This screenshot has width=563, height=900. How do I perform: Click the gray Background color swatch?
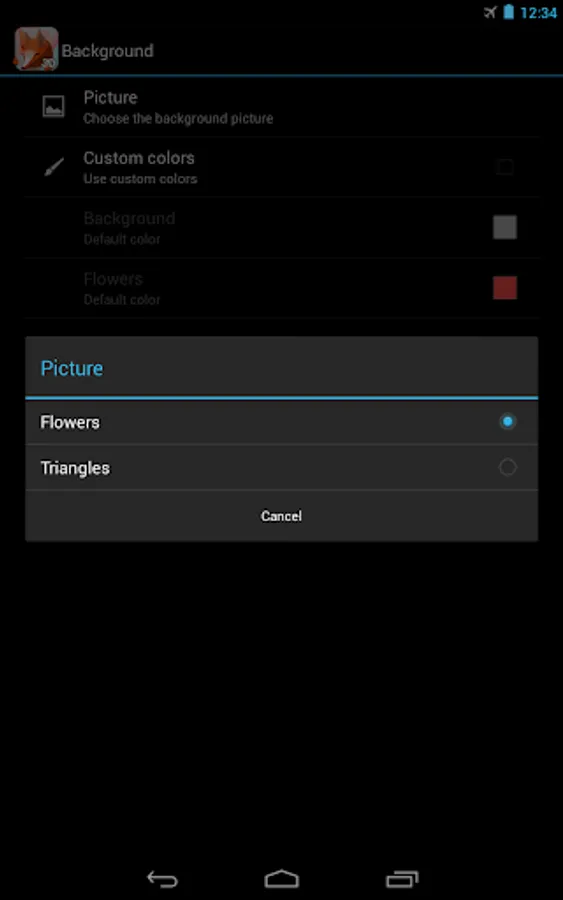[x=504, y=227]
